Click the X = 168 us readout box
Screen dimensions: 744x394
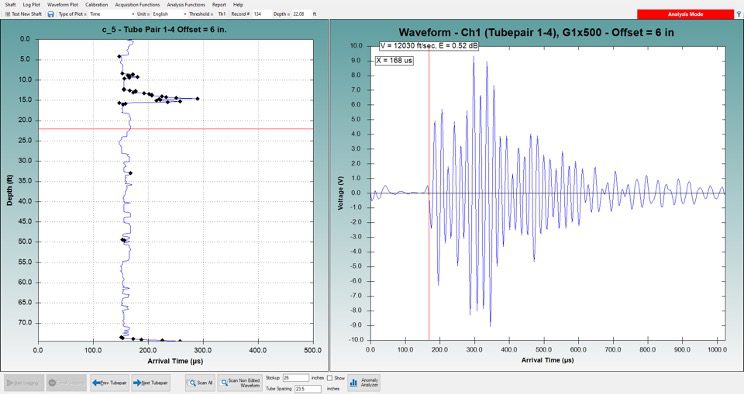394,60
